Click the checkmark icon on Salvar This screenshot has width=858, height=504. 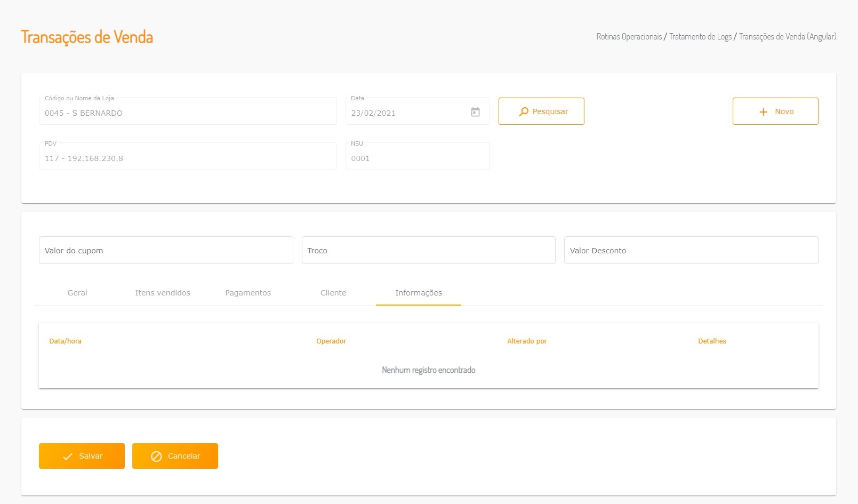pos(68,457)
